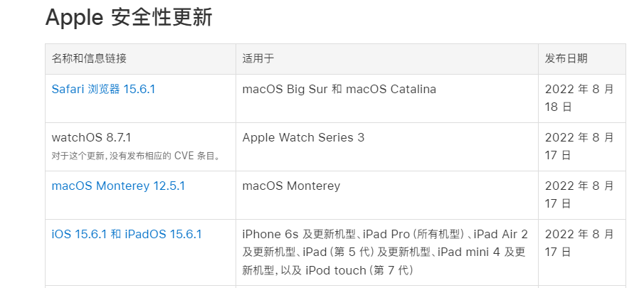Click the Apple 安全性更新 page heading

[129, 18]
